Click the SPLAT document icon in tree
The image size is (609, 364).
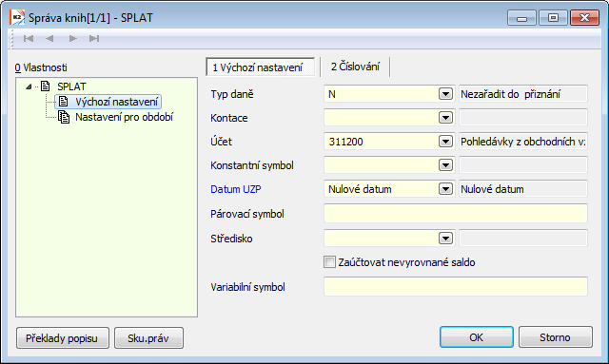[46, 86]
